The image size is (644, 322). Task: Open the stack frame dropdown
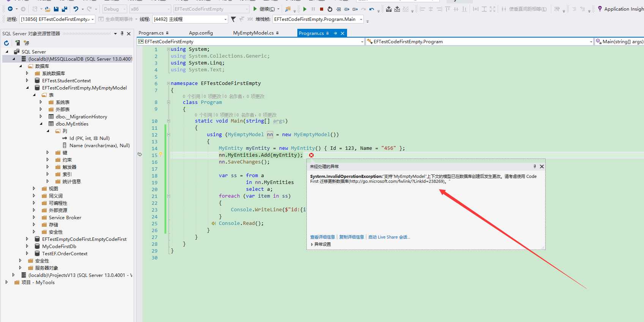pos(318,19)
